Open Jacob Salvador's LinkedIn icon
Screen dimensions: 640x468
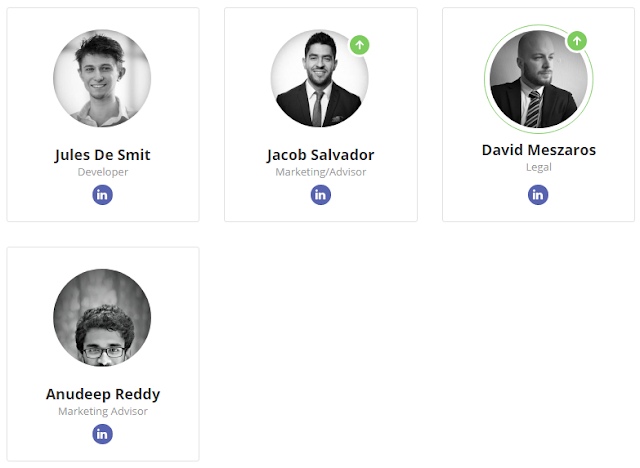pyautogui.click(x=320, y=194)
